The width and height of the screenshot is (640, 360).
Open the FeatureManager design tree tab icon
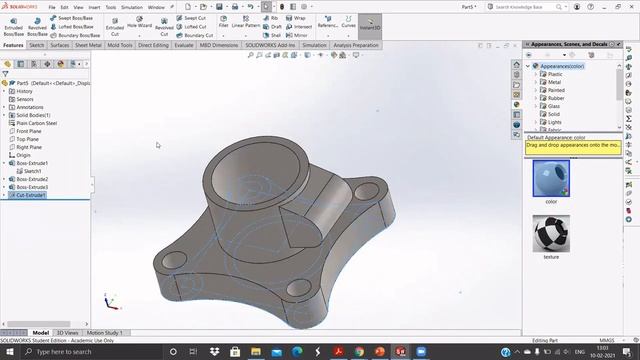pyautogui.click(x=7, y=64)
